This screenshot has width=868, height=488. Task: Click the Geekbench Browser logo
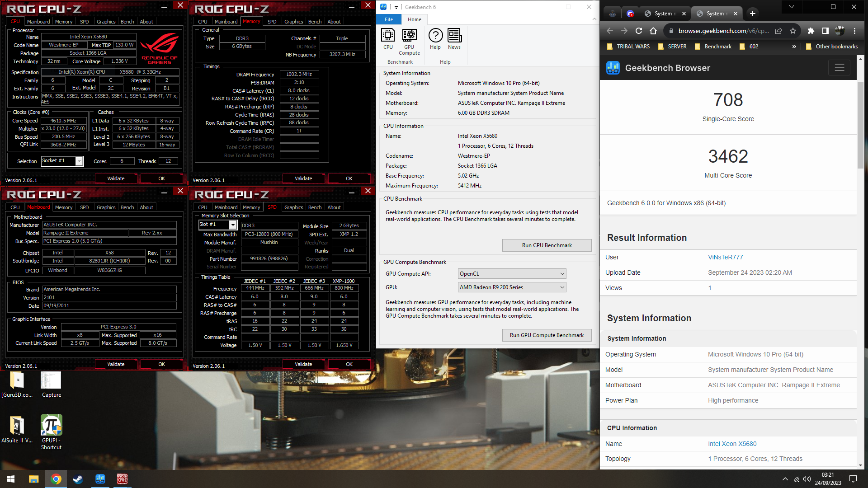[613, 68]
